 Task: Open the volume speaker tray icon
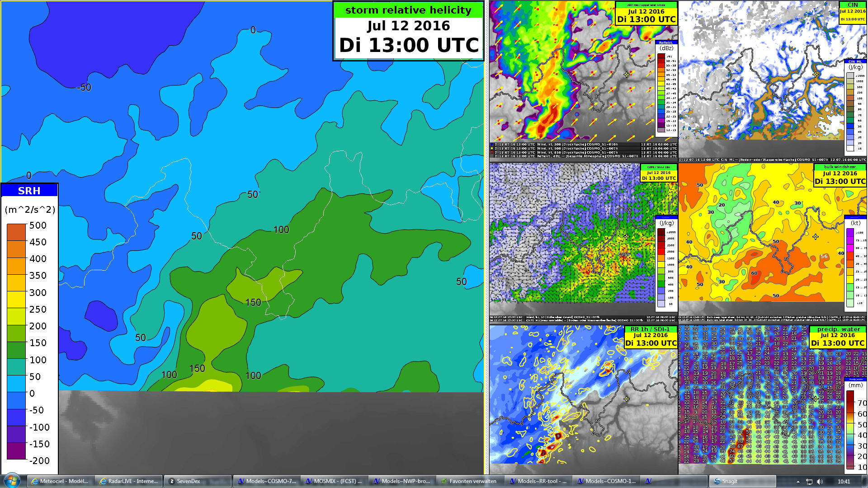[820, 482]
